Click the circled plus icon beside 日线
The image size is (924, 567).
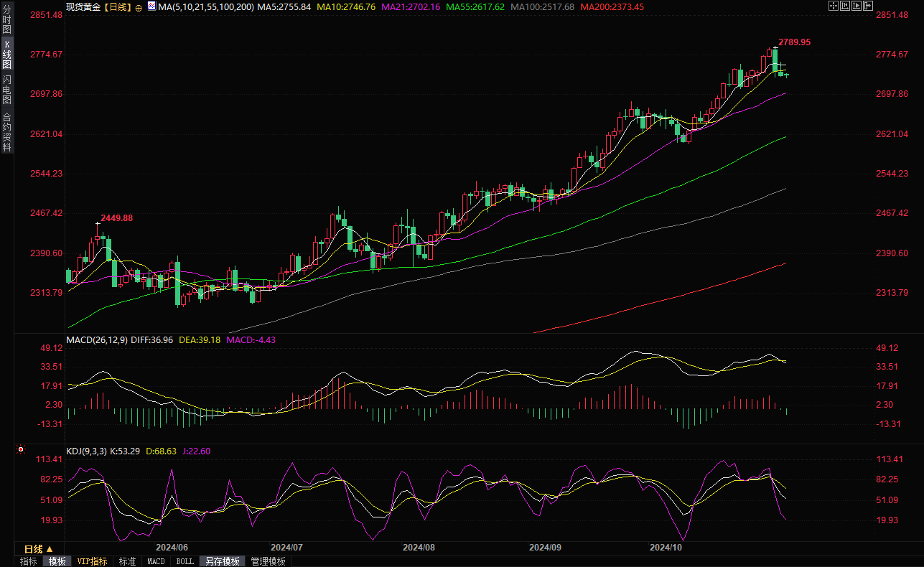(x=139, y=6)
